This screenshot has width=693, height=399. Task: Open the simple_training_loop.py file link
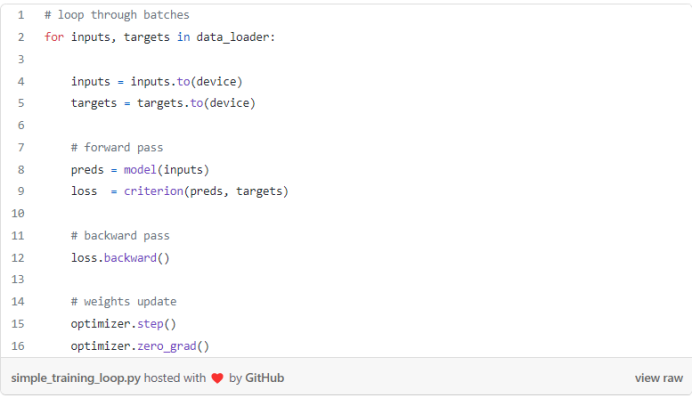(76, 379)
